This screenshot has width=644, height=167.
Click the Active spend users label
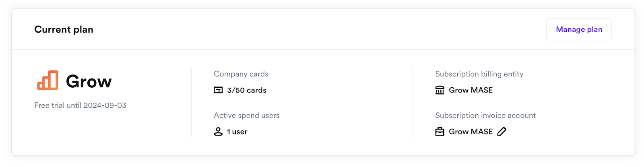(247, 115)
